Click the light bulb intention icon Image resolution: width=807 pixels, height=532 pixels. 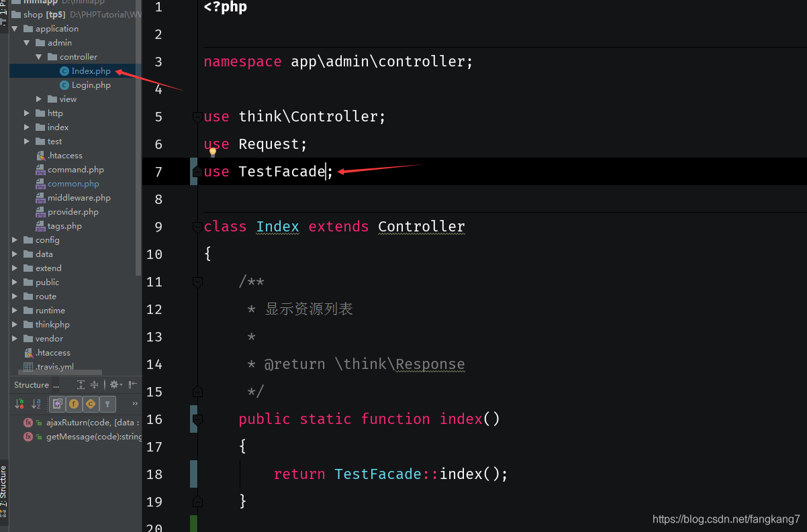coord(213,153)
